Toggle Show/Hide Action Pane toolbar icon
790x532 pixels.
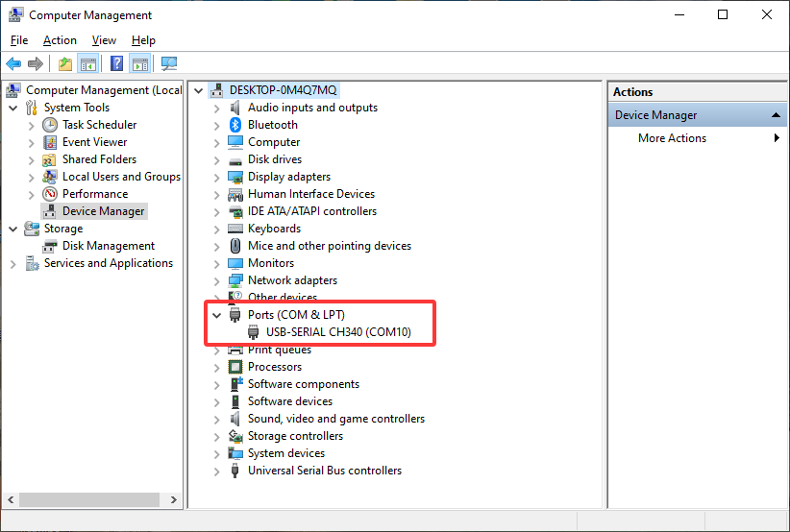(x=140, y=64)
